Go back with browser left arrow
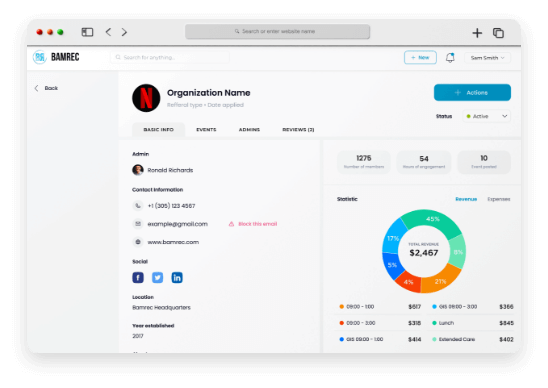This screenshot has height=388, width=548. click(108, 32)
